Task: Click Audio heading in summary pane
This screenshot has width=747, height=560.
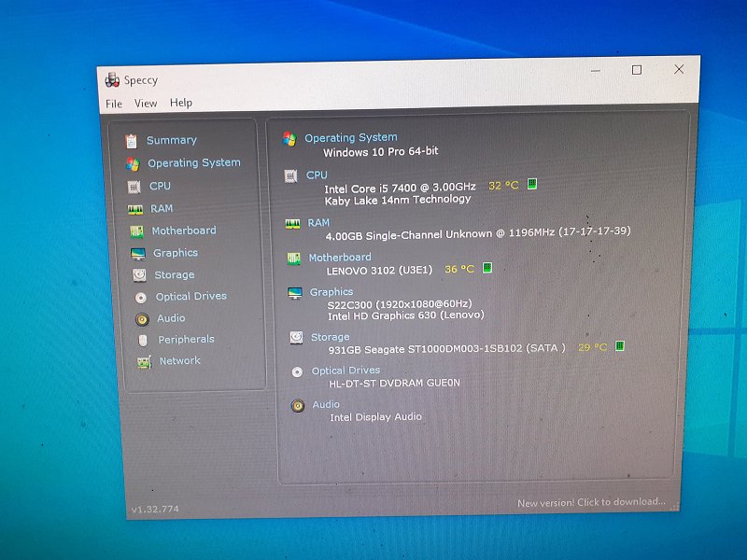Action: pyautogui.click(x=326, y=404)
